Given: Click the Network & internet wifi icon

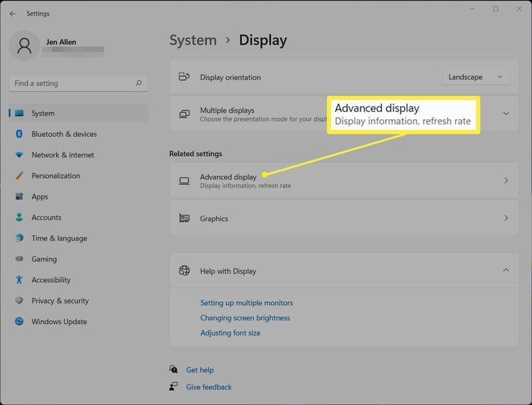Looking at the screenshot, I should (19, 155).
